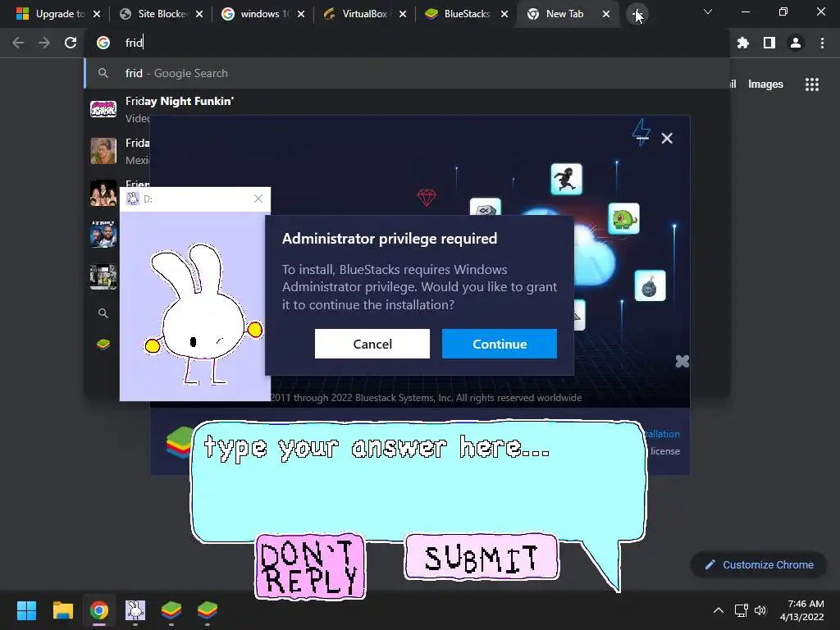Click the Google icon in the address bar
This screenshot has width=840, height=630.
[103, 43]
